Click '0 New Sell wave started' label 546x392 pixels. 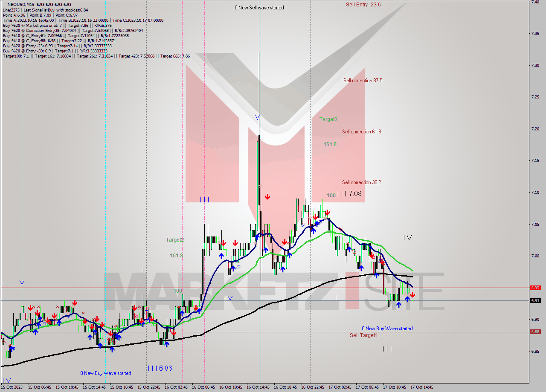tap(259, 8)
